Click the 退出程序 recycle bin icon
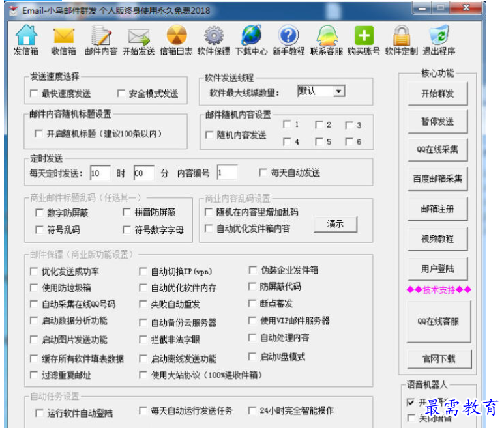The image size is (504, 428). [x=439, y=35]
